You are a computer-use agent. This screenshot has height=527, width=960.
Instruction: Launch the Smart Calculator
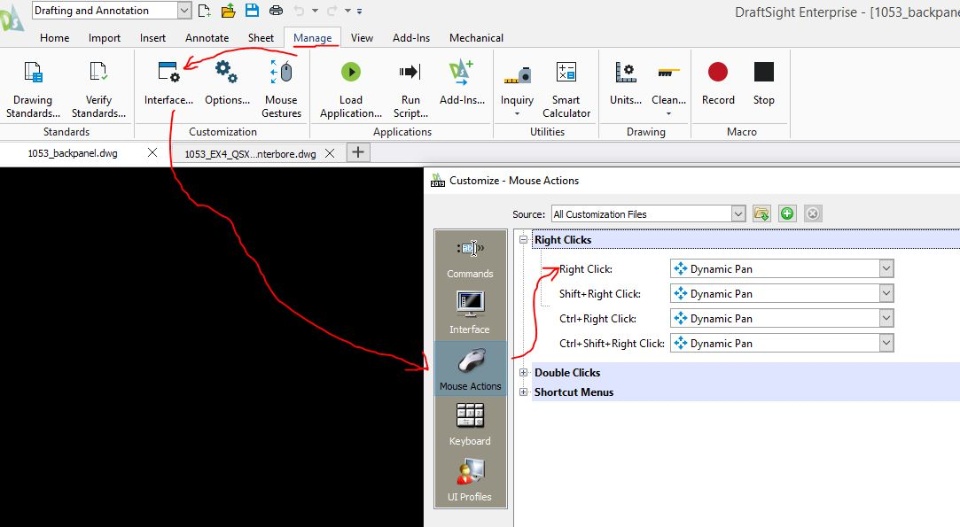(566, 89)
